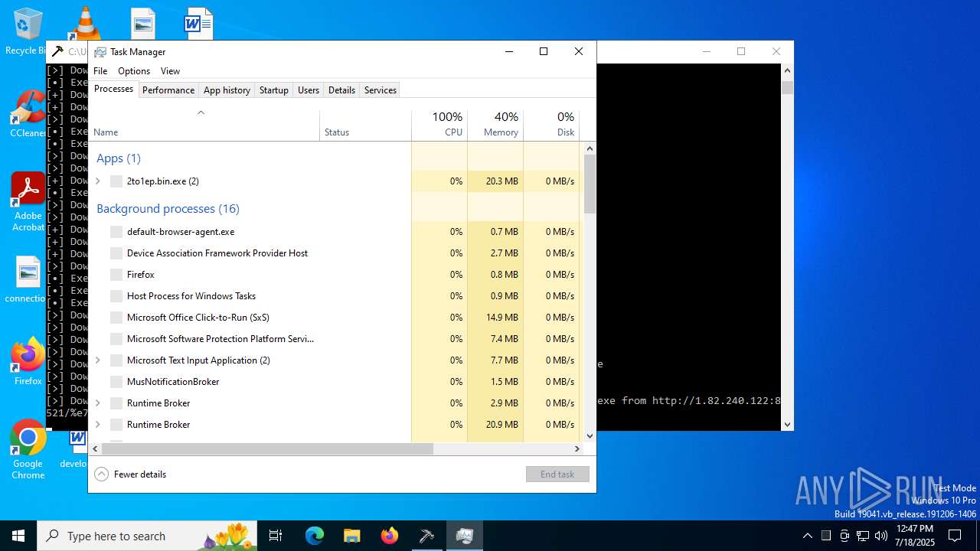Open the connection image file on desktop
The image size is (980, 551).
pos(28,280)
